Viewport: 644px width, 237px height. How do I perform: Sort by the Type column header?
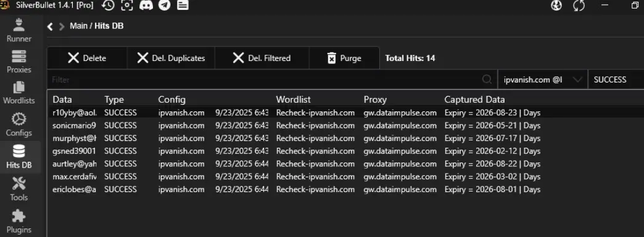114,100
